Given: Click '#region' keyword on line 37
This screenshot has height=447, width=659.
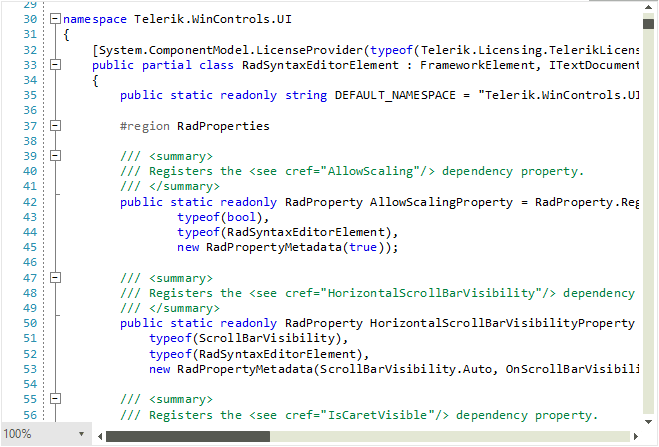Looking at the screenshot, I should tap(145, 126).
